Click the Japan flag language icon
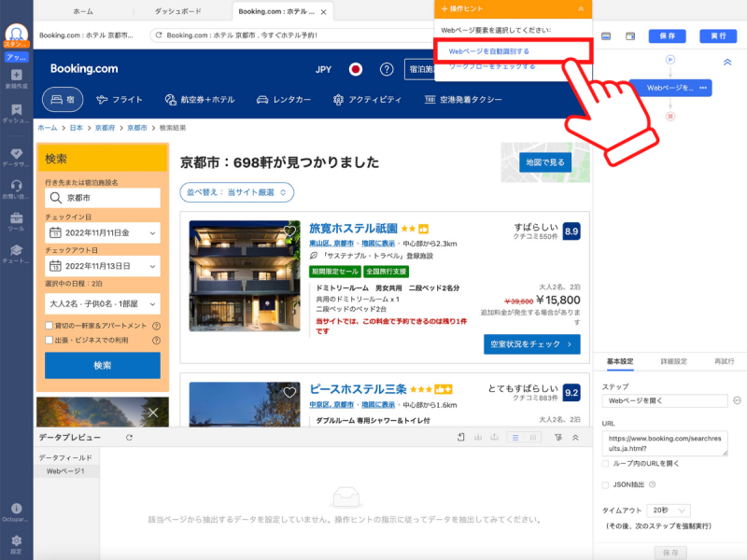 (355, 69)
